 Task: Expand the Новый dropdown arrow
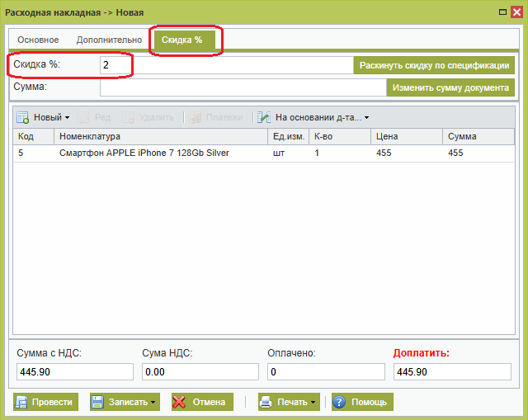point(68,118)
